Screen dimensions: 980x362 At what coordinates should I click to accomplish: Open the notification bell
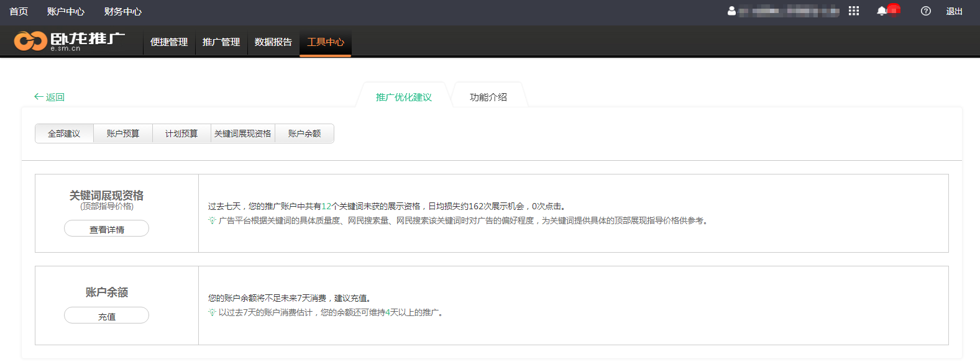tap(881, 11)
